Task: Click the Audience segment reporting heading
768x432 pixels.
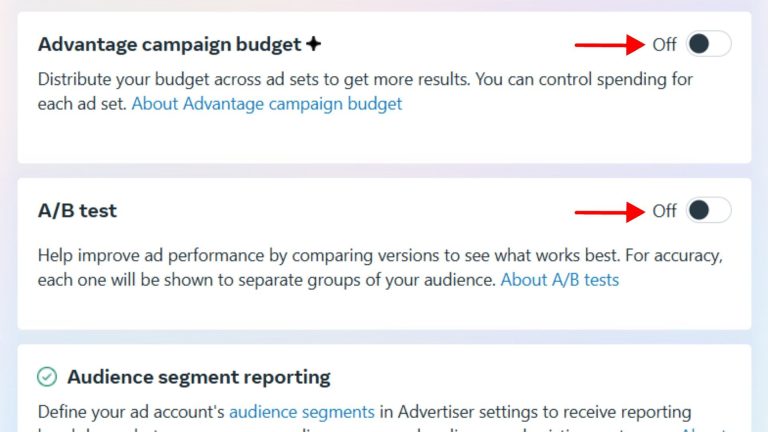Action: coord(198,377)
